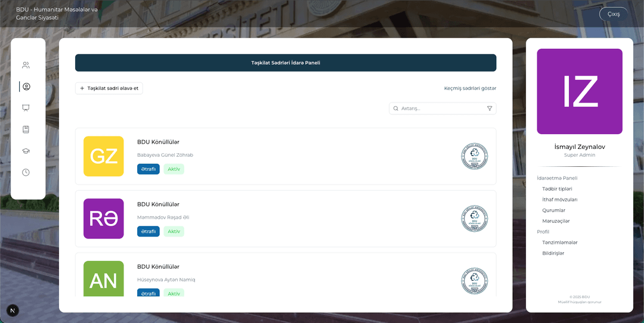Click organization logo on Məmmədov Rəşad card
Screen dimensions: 644x323
click(475, 219)
